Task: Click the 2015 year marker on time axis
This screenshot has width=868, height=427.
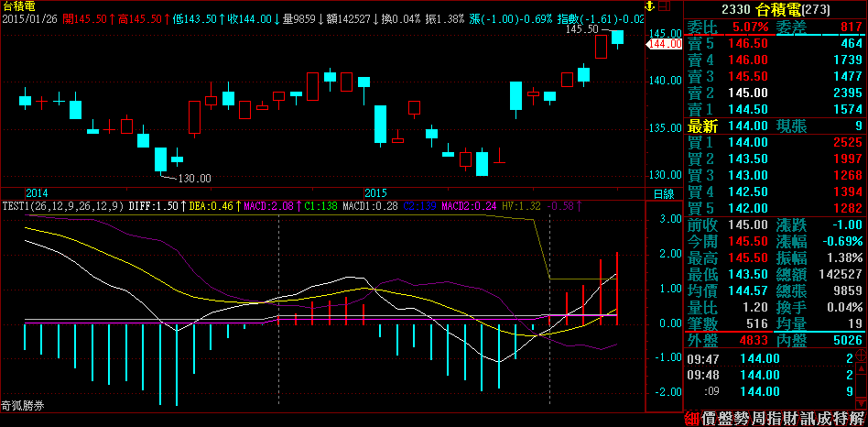Action: click(377, 193)
